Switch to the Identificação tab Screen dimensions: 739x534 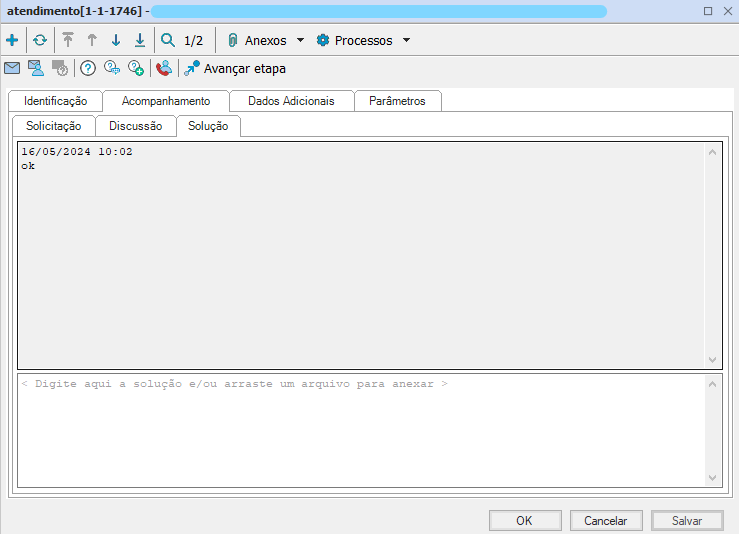55,101
